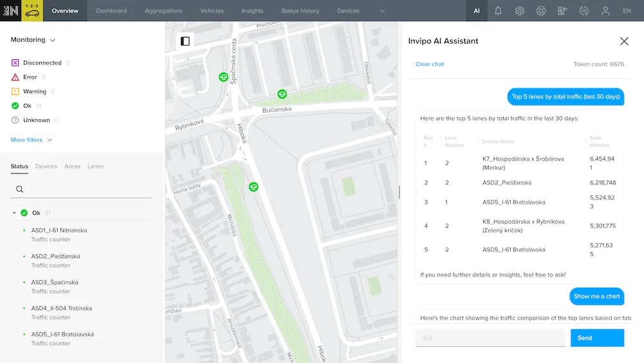Viewport: 644px width, 363px height.
Task: Click 'K7_Hospodárska x Šrobárova' table cell
Action: pos(523,163)
